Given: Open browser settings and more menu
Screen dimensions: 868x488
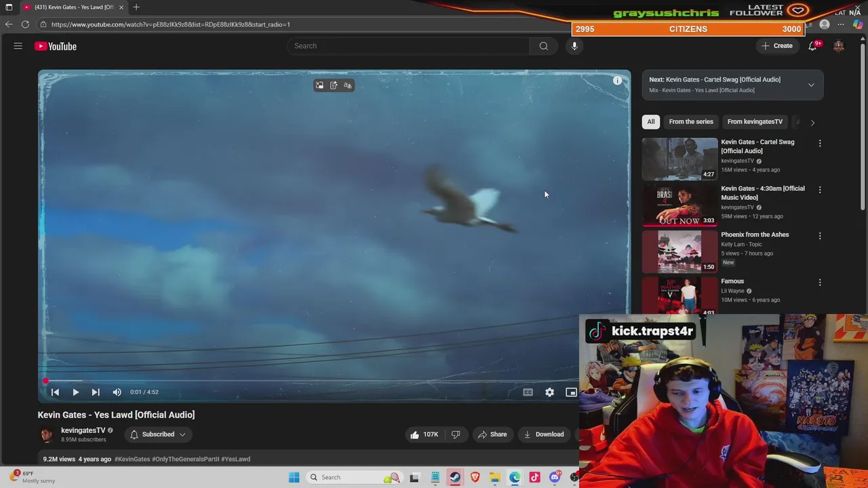Looking at the screenshot, I should [x=841, y=24].
